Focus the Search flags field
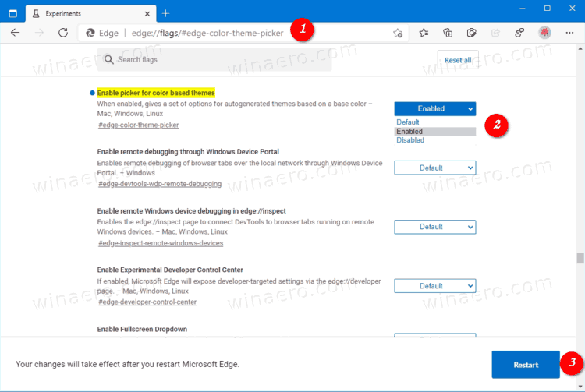The image size is (585, 392). [214, 60]
